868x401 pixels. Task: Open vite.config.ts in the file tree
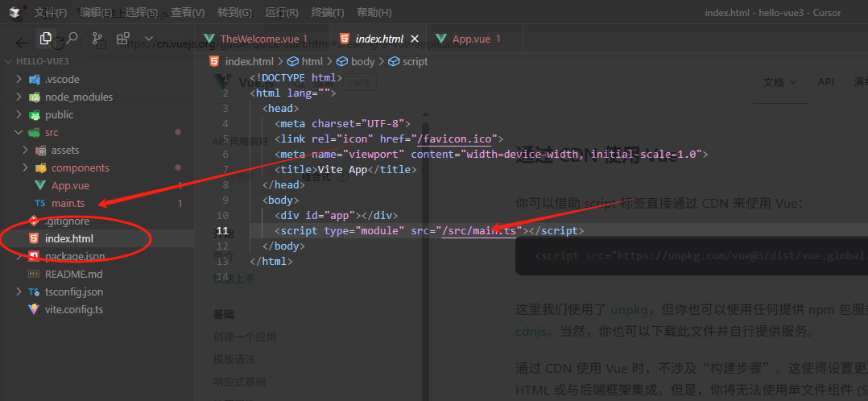pyautogui.click(x=73, y=310)
